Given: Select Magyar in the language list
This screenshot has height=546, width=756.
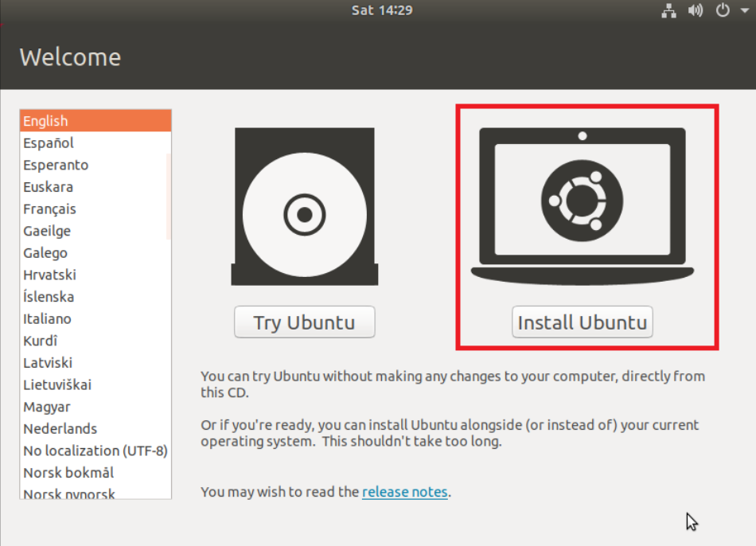Looking at the screenshot, I should click(95, 407).
